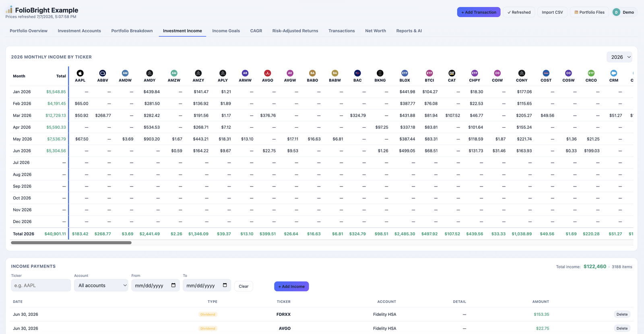Open the 2026 year dropdown
Image resolution: width=644 pixels, height=334 pixels.
(619, 57)
